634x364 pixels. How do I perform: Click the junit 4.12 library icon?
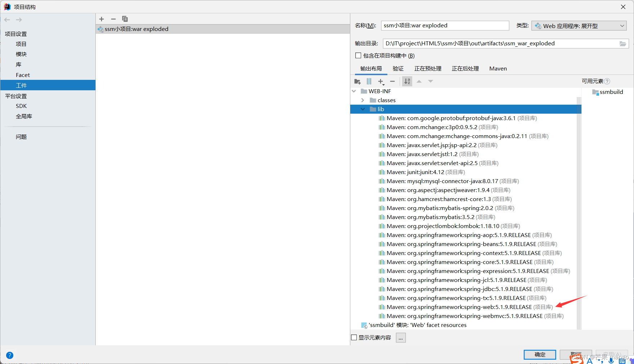(x=382, y=172)
